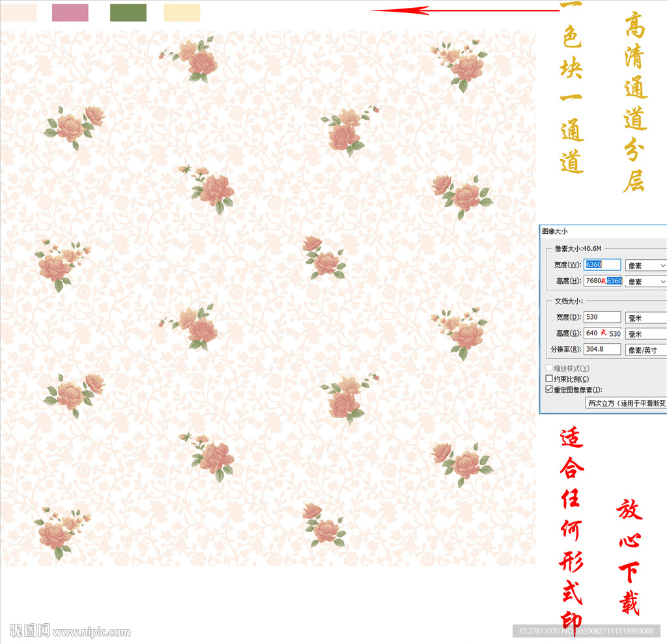
Task: Open the 两次立方 resampling method dropdown
Action: coord(626,403)
